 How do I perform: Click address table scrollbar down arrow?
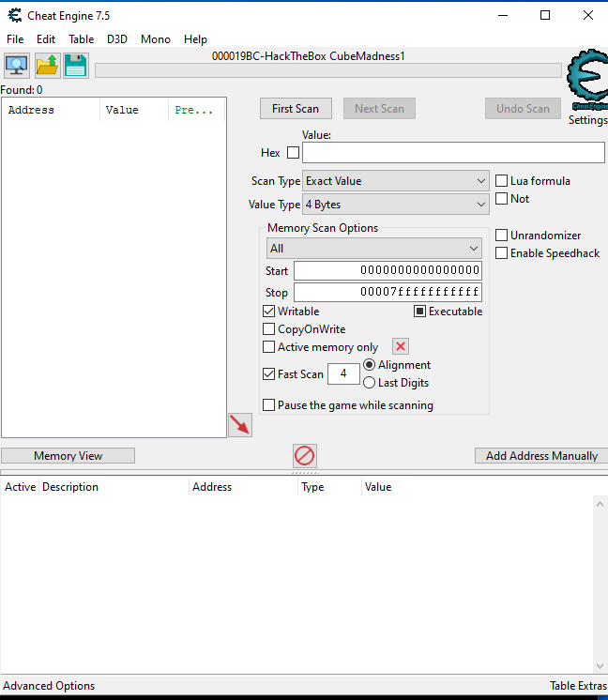[600, 666]
